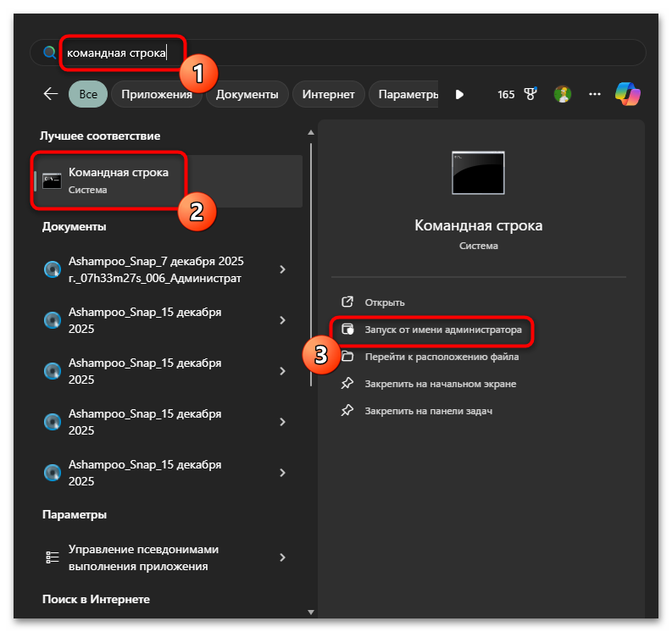The height and width of the screenshot is (632, 672).
Task: Switch to the Интернет filter tab
Action: 329,94
